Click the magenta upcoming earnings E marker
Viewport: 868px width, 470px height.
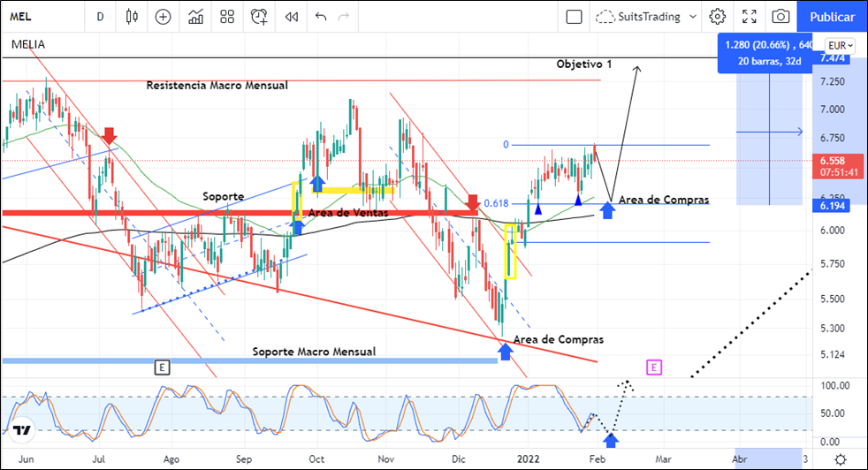click(654, 367)
